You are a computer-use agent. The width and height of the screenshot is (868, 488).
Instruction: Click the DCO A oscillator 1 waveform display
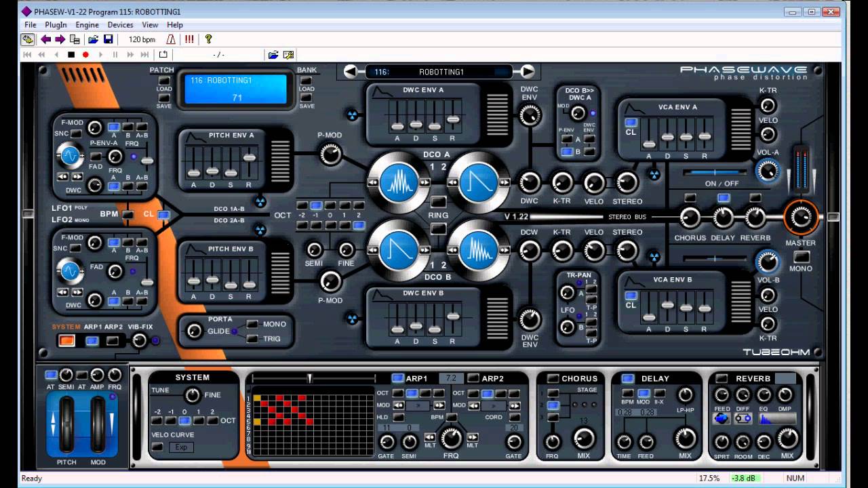(399, 182)
